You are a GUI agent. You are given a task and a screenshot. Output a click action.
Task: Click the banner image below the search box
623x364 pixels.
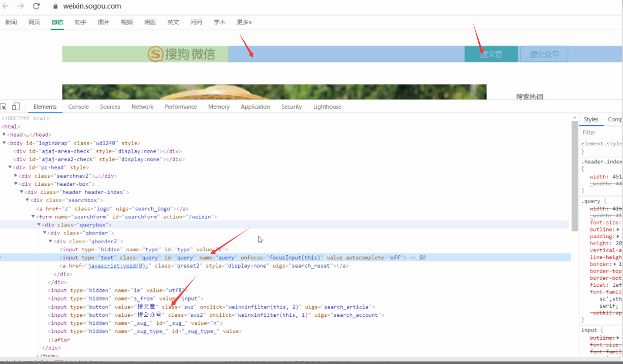coord(274,92)
